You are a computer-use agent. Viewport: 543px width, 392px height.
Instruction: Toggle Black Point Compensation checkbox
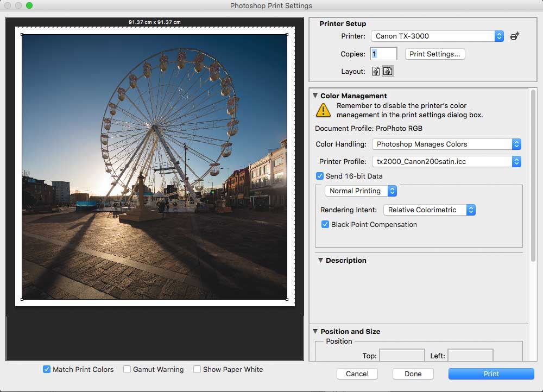click(325, 224)
